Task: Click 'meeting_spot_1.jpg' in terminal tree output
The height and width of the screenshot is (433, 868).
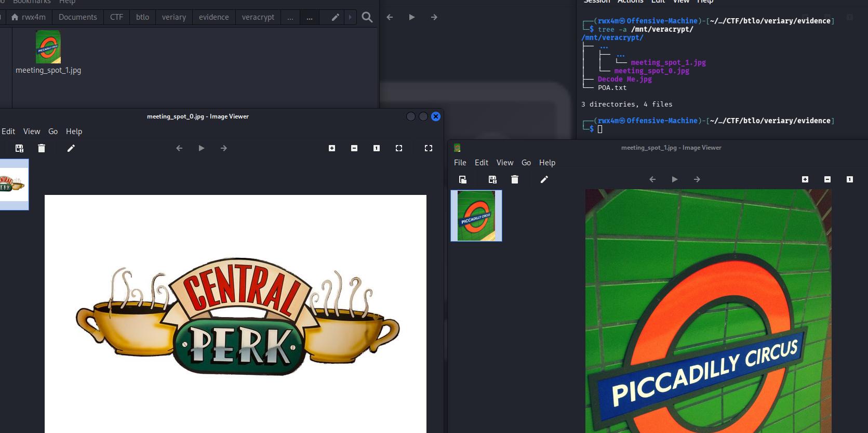Action: click(668, 62)
